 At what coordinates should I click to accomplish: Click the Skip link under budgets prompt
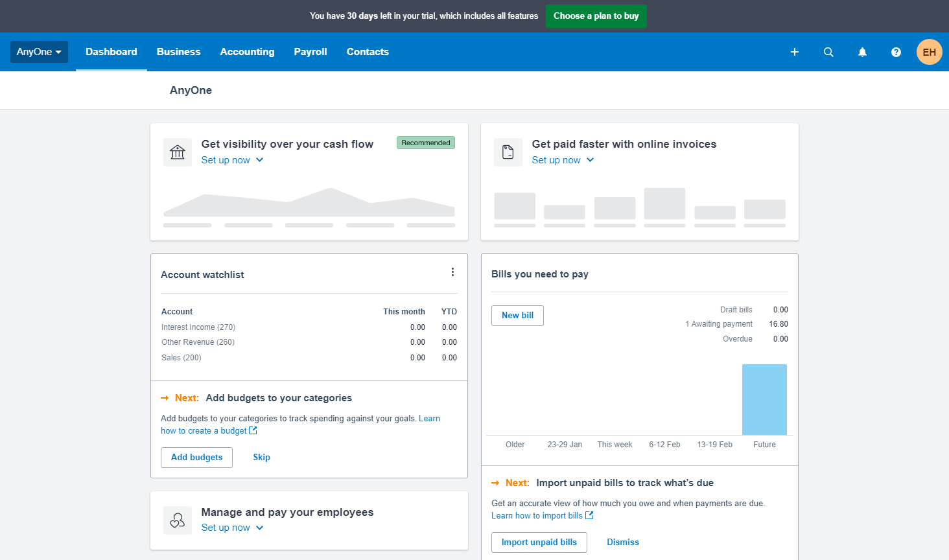point(261,457)
